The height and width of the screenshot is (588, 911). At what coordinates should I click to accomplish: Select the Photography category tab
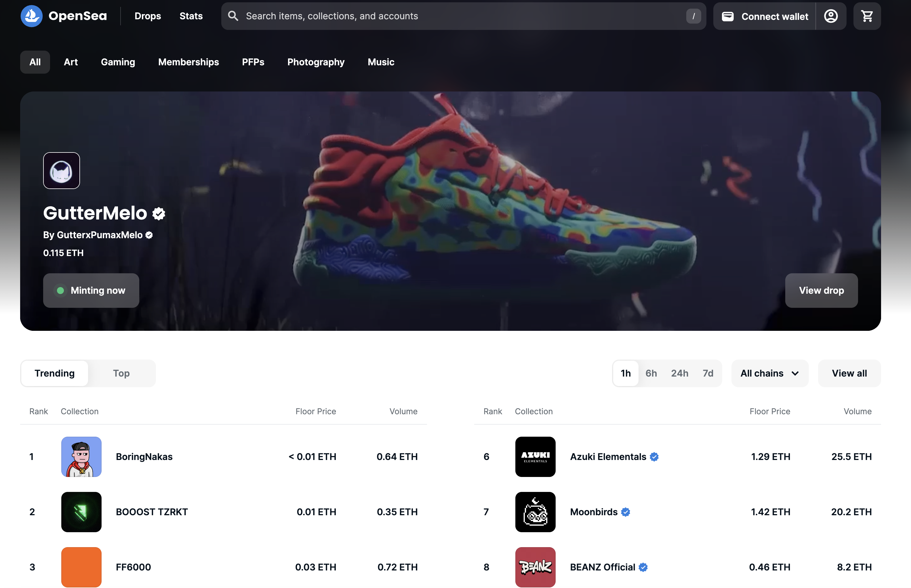click(316, 62)
